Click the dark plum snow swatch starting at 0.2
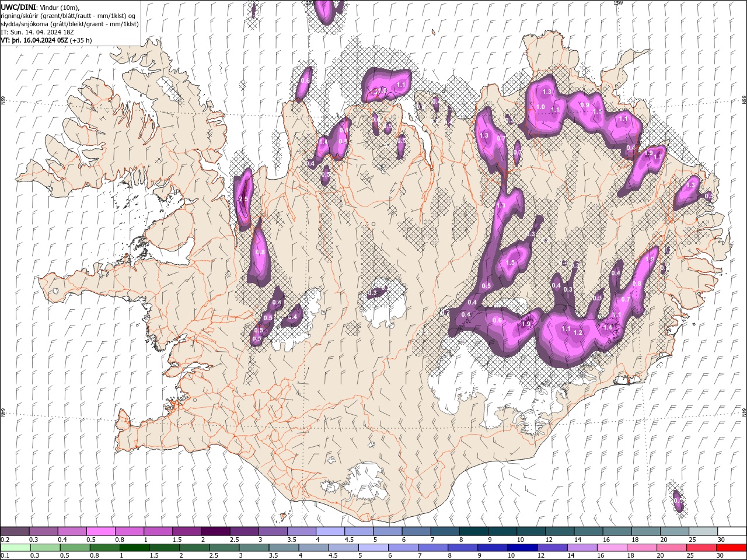 15,531
